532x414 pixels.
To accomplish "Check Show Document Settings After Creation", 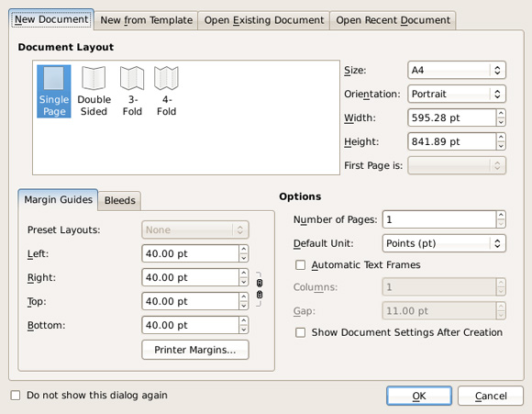I will (x=300, y=332).
